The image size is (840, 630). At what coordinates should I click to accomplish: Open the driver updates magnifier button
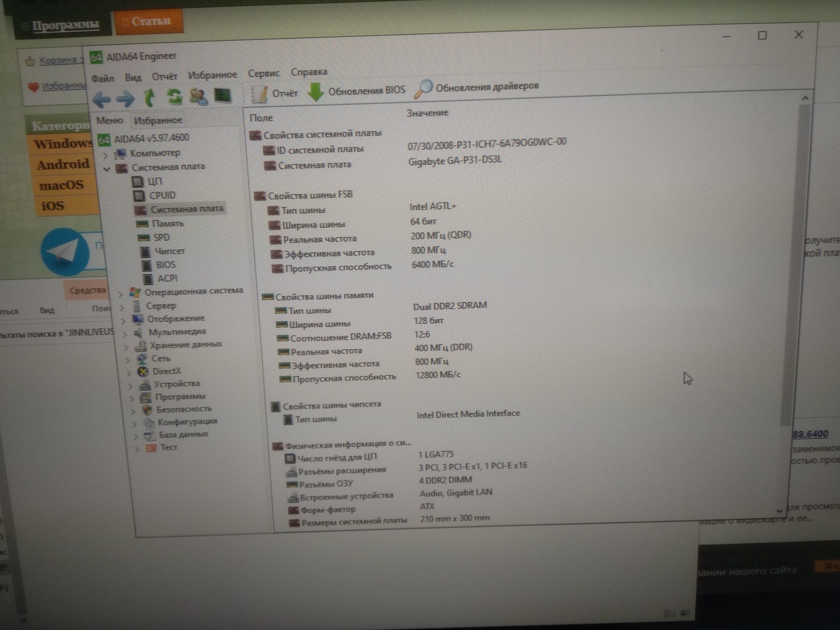tap(476, 87)
